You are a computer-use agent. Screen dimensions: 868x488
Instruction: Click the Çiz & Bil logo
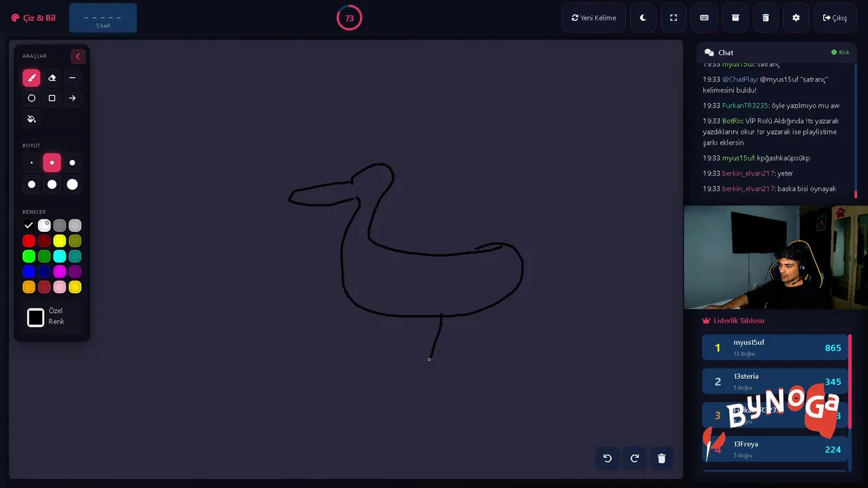[33, 18]
